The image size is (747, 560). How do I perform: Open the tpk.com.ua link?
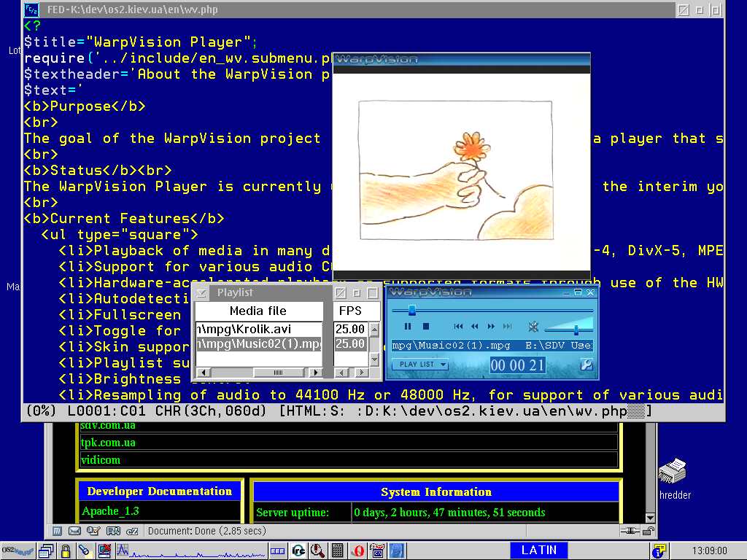point(108,443)
